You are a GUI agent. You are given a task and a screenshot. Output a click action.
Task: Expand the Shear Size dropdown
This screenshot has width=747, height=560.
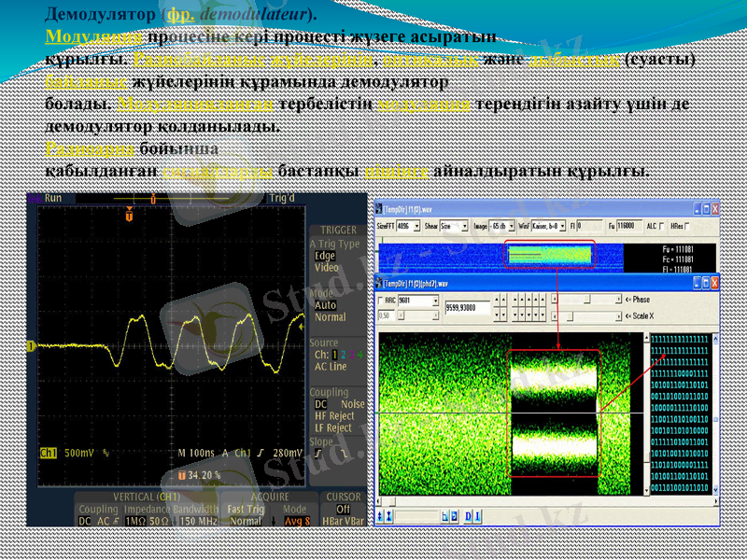467,226
